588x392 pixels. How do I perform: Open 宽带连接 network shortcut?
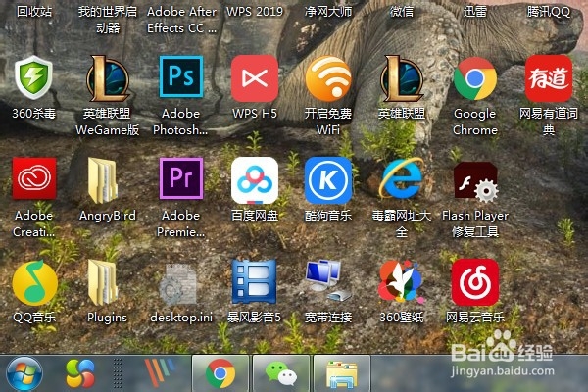coord(327,281)
